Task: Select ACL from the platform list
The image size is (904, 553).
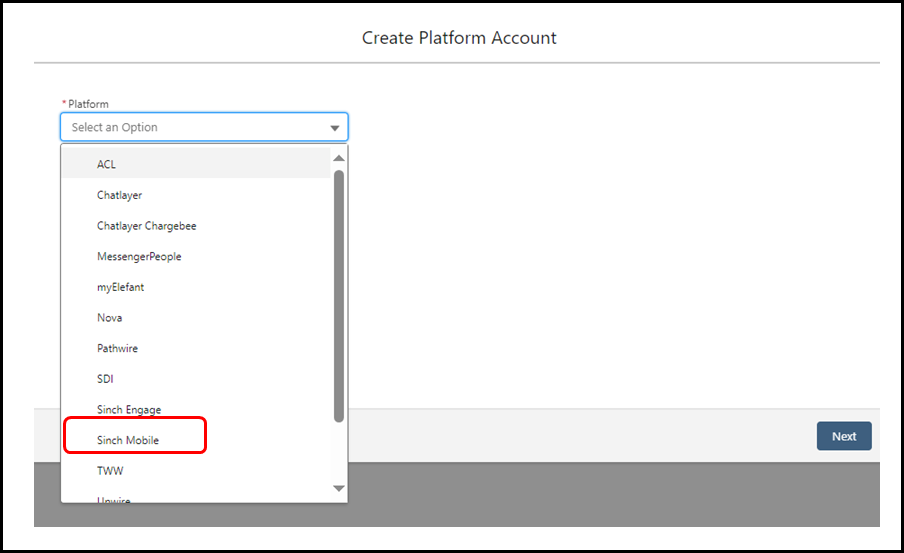Action: [x=197, y=164]
